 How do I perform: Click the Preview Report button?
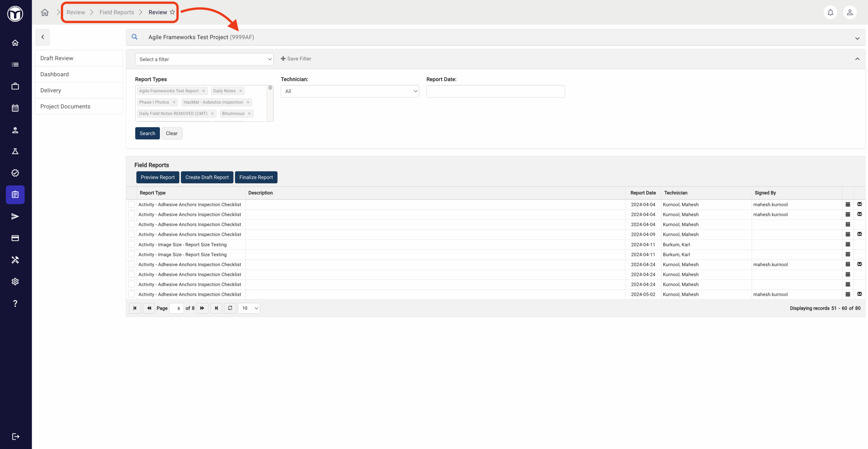point(158,177)
